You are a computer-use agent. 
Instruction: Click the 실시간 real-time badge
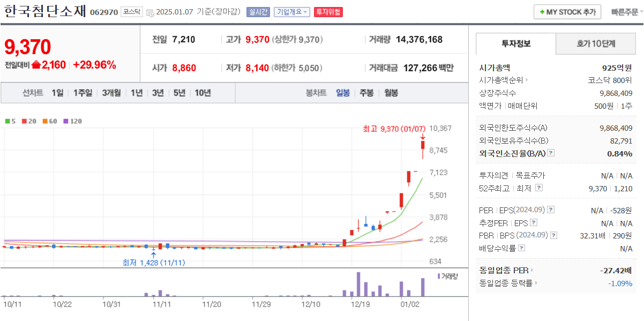point(258,12)
